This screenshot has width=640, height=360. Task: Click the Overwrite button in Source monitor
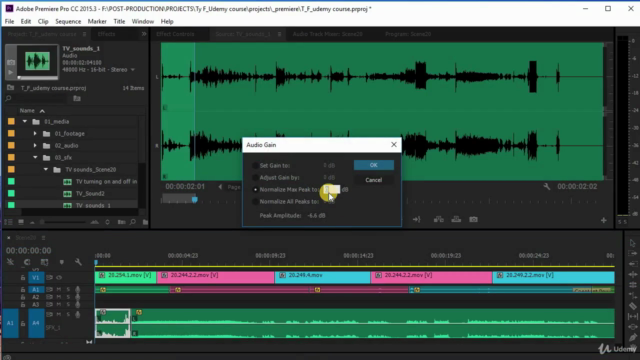coord(456,220)
